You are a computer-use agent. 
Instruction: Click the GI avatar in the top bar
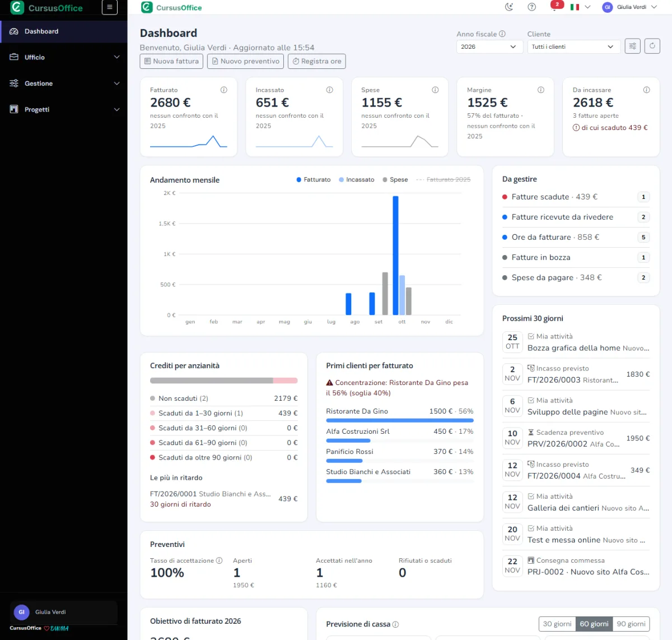tap(608, 7)
